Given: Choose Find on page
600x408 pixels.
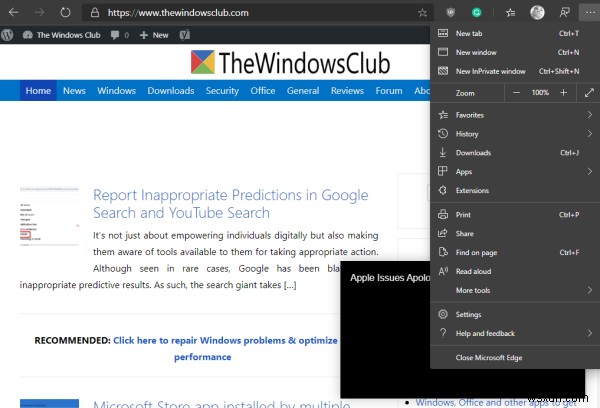Looking at the screenshot, I should point(515,253).
